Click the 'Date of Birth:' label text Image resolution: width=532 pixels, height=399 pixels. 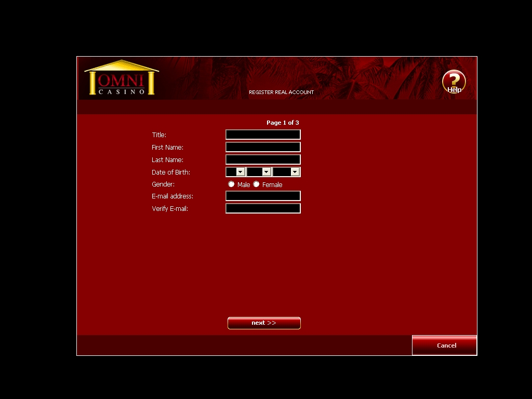171,172
